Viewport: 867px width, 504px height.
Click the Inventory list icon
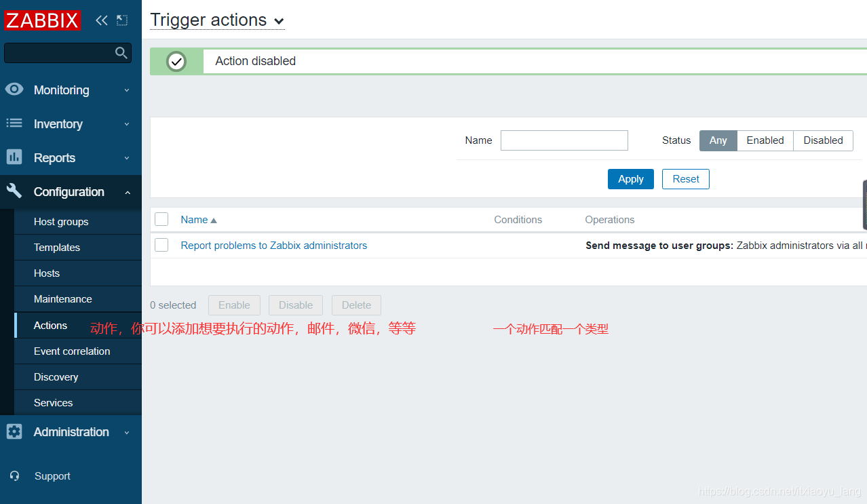pyautogui.click(x=14, y=123)
